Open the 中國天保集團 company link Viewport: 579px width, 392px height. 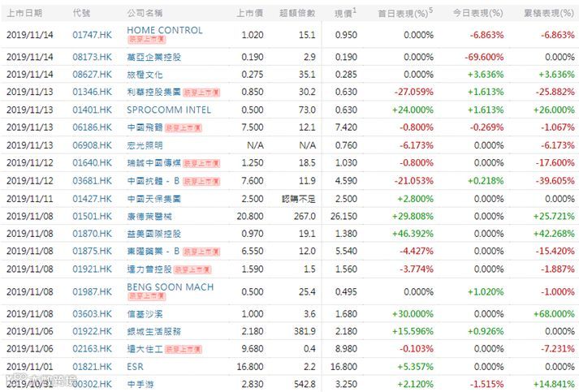click(x=154, y=199)
